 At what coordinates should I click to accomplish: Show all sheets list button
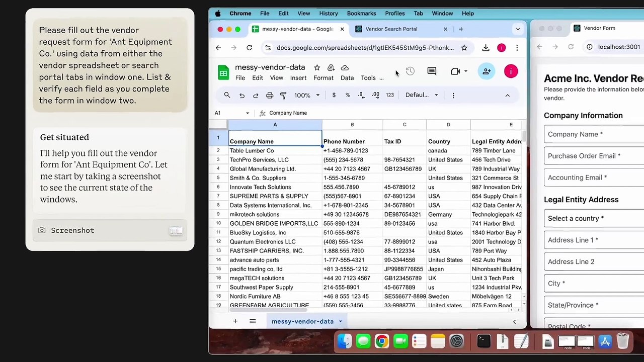click(253, 321)
